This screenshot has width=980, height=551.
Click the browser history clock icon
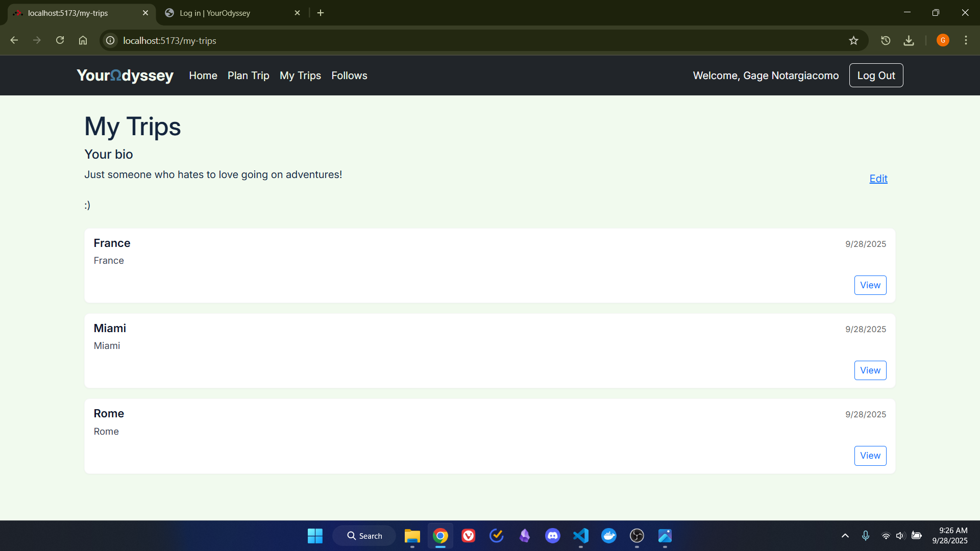click(x=886, y=41)
